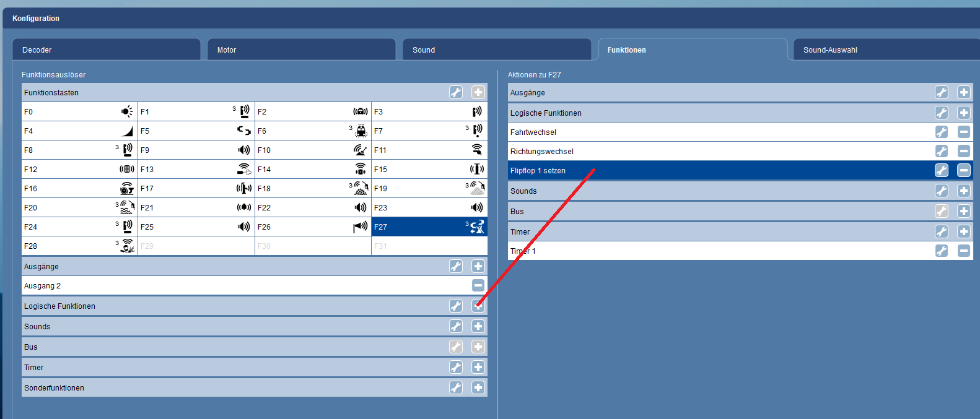Viewport: 980px width, 419px height.
Task: Open wrench settings for Funktionstasten header
Action: [456, 92]
